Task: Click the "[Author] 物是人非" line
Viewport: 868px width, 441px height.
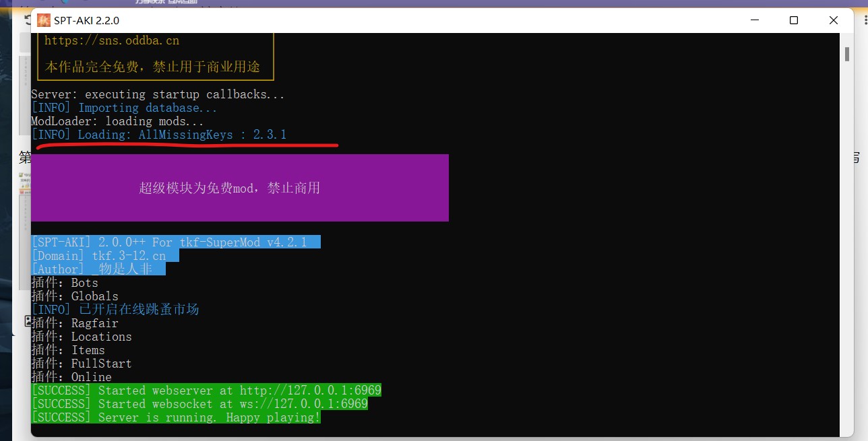Action: click(98, 269)
